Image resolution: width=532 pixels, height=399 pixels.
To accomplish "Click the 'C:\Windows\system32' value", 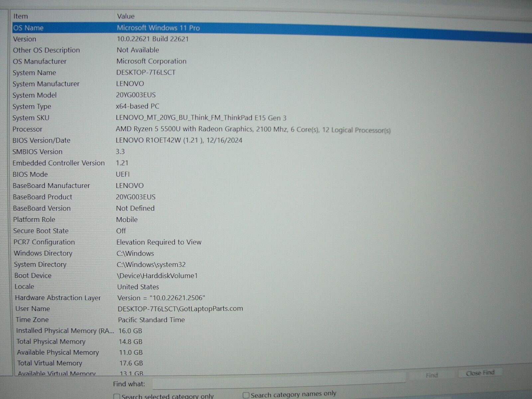I will (x=151, y=265).
